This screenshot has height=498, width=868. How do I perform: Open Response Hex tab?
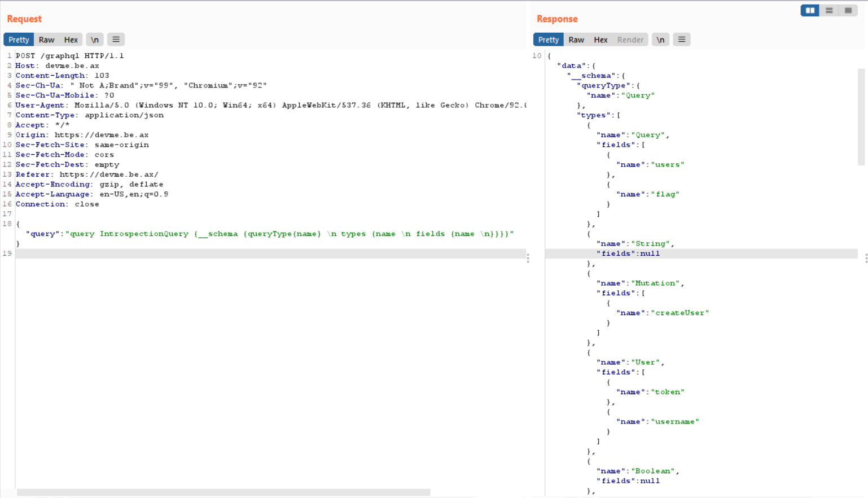tap(600, 40)
